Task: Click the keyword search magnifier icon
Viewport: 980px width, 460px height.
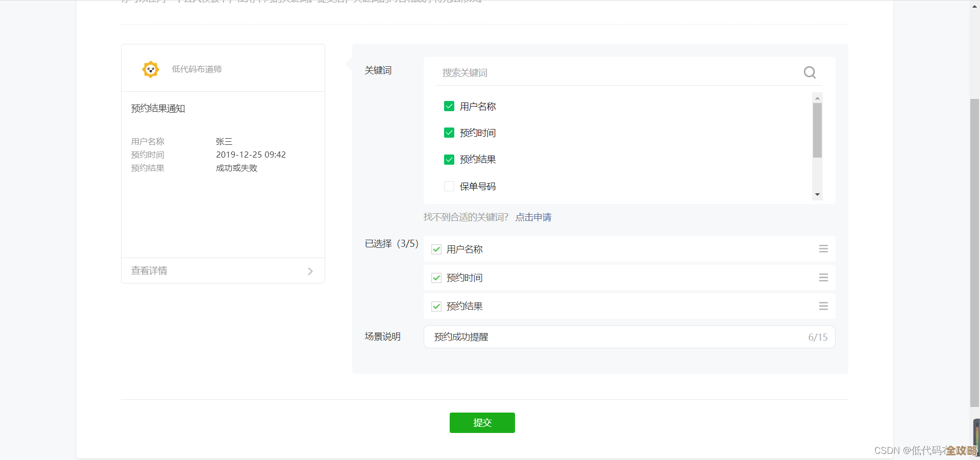Action: (810, 72)
